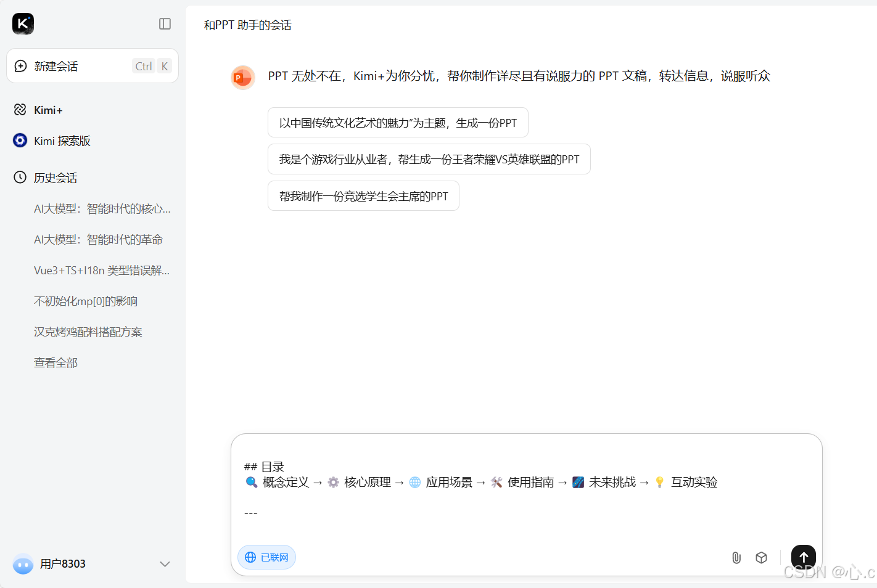Expand the 用户8303 account chevron
The width and height of the screenshot is (877, 588).
coord(165,564)
